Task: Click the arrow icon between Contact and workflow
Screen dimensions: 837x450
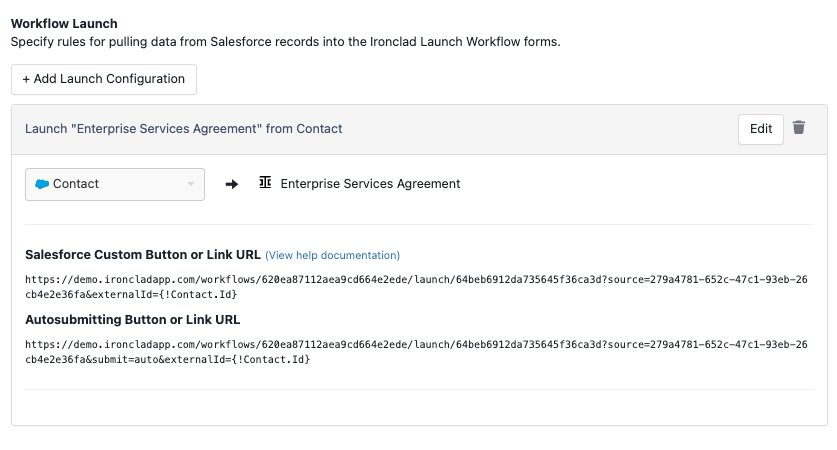Action: (x=232, y=184)
